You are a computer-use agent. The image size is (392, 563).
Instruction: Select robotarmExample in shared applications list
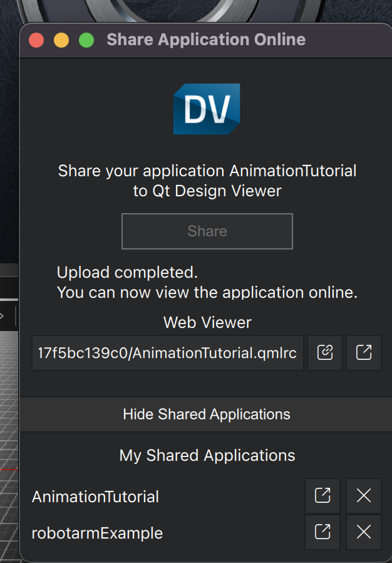[97, 533]
